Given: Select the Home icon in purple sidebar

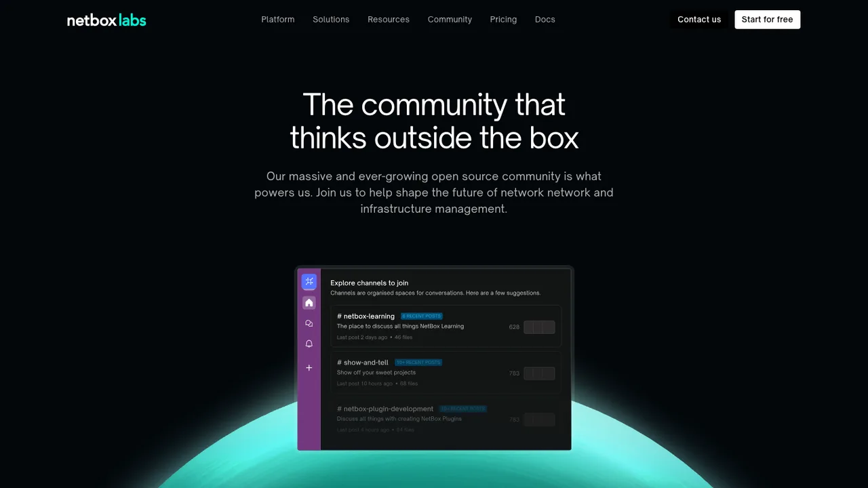Looking at the screenshot, I should tap(309, 303).
